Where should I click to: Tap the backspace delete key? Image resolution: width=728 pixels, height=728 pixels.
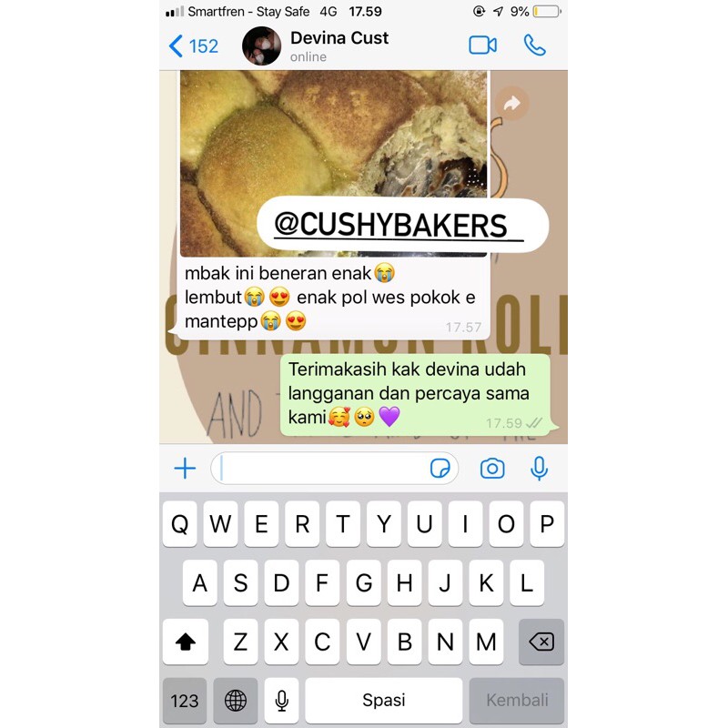pos(541,642)
